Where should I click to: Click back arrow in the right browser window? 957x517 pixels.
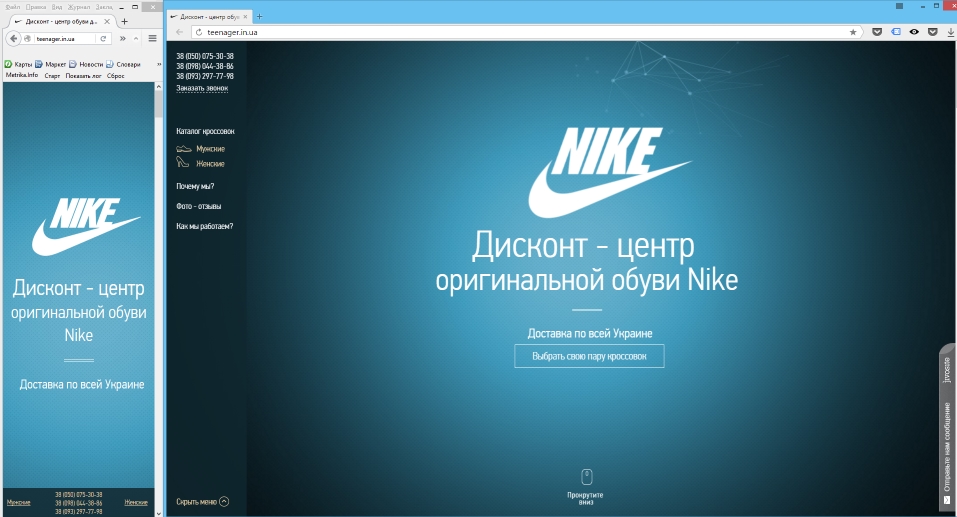179,32
